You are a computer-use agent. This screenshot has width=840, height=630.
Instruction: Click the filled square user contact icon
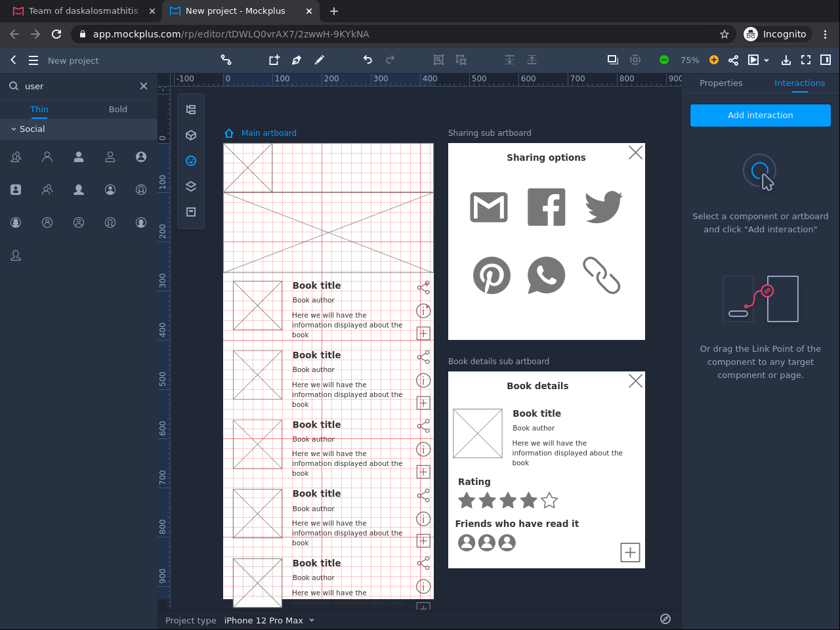(16, 190)
